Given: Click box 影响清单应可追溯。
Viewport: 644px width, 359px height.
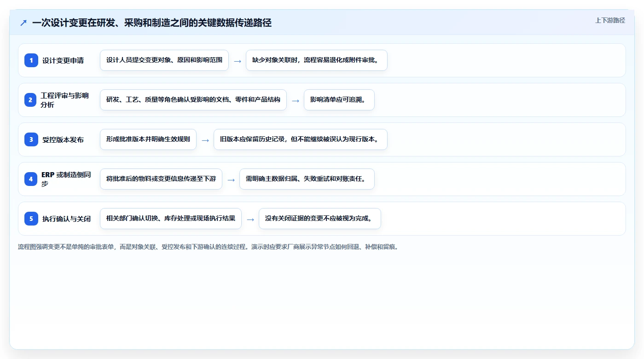Looking at the screenshot, I should [x=339, y=100].
